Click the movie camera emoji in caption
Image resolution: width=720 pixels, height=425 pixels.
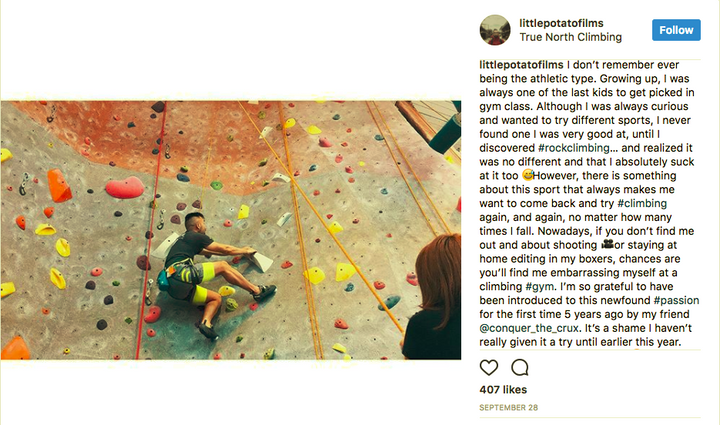pyautogui.click(x=608, y=244)
